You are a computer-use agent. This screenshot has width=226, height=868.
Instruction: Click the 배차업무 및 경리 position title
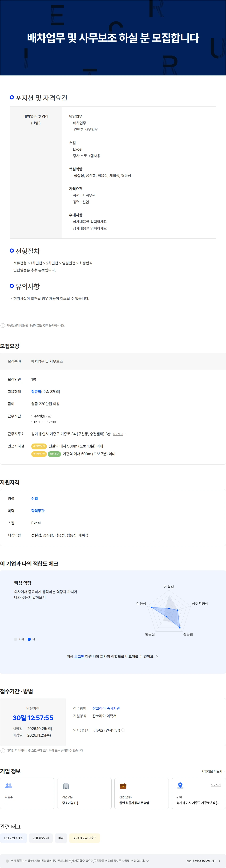36,116
